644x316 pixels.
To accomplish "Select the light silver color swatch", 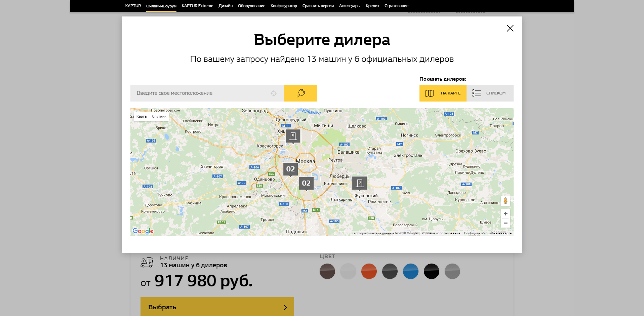I will [348, 271].
